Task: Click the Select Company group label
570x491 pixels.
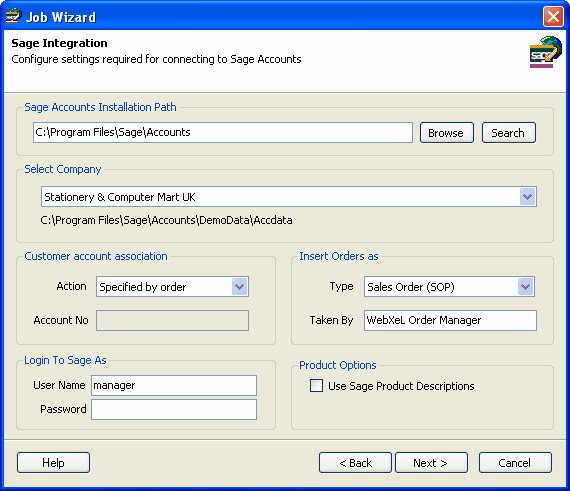Action: pyautogui.click(x=63, y=169)
